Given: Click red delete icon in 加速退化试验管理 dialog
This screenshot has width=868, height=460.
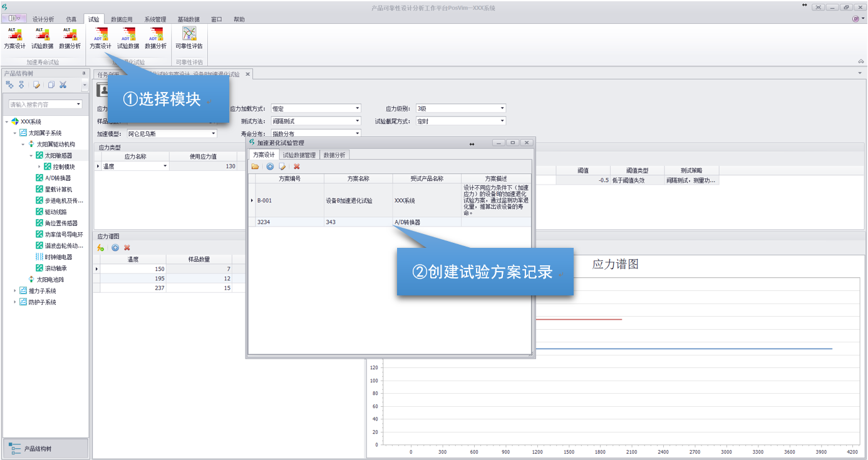Looking at the screenshot, I should 297,166.
